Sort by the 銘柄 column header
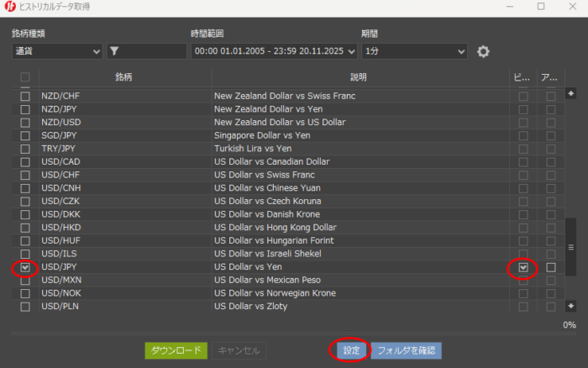 point(123,77)
